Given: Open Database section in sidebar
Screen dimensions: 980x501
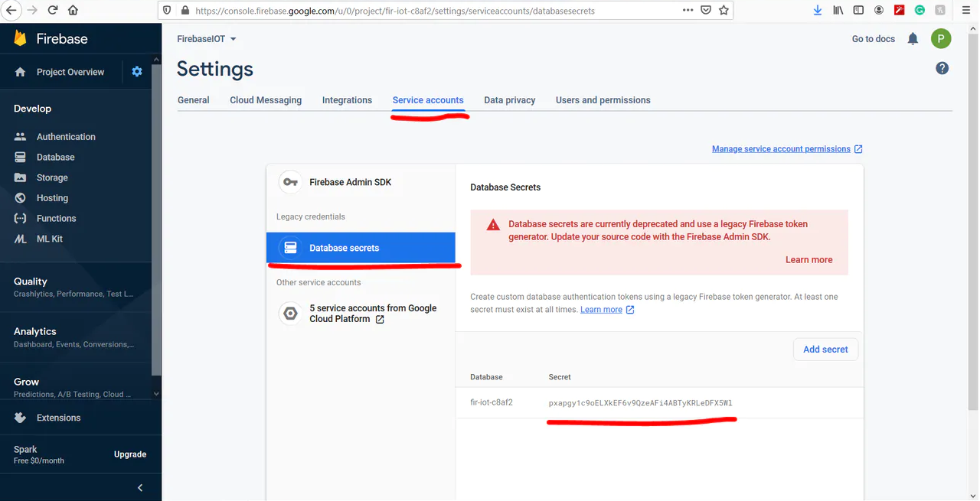Looking at the screenshot, I should [55, 157].
